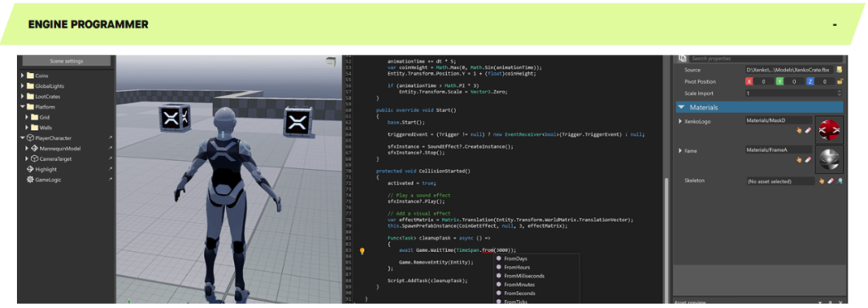Open MannequinModel prefab link arrow
The width and height of the screenshot is (868, 308).
tap(110, 149)
